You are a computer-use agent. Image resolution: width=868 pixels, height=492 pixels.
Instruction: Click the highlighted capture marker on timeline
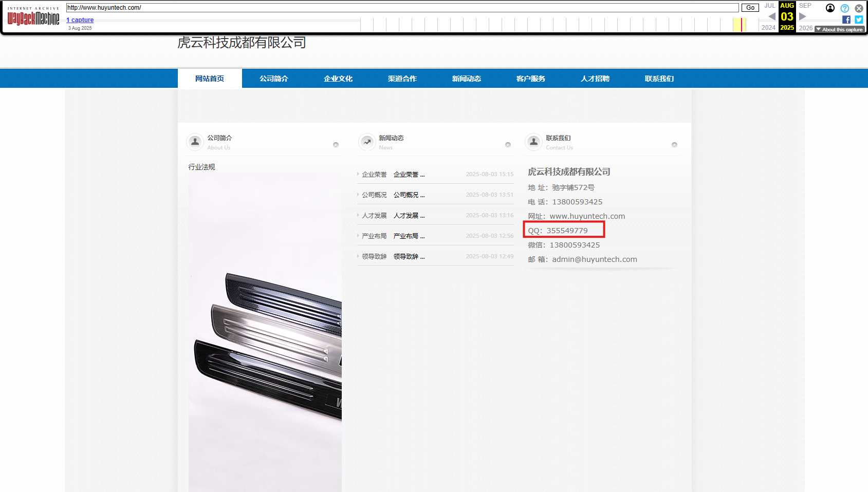pos(743,25)
